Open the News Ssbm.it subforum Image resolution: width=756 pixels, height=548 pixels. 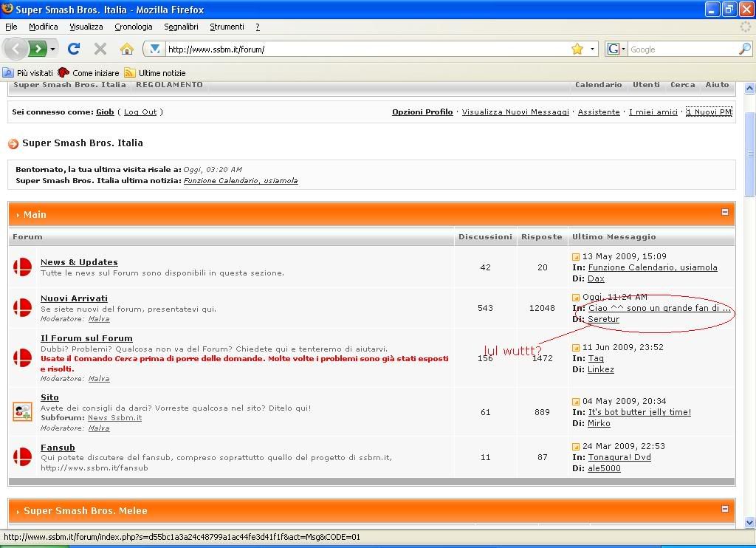(x=114, y=418)
